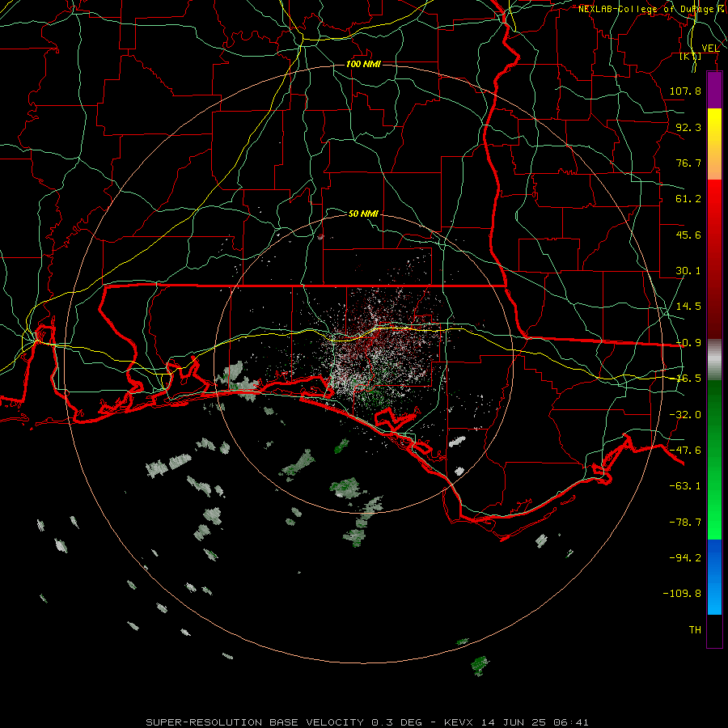Select the black TH segment of the color bar
This screenshot has width=728, height=728.
714,631
